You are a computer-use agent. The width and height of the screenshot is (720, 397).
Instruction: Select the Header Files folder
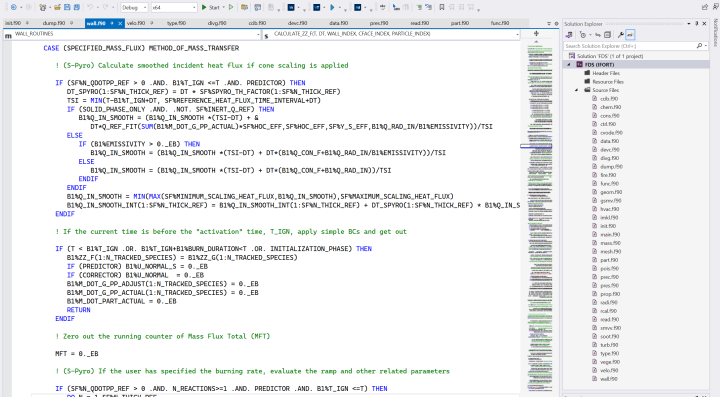pyautogui.click(x=606, y=73)
